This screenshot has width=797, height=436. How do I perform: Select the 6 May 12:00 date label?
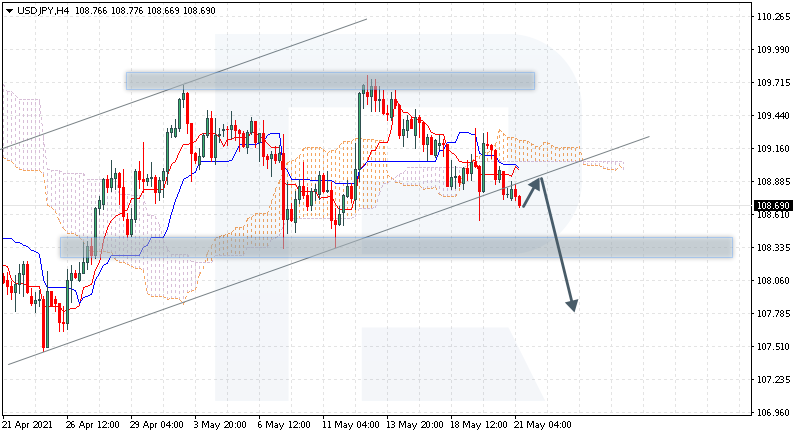284,425
